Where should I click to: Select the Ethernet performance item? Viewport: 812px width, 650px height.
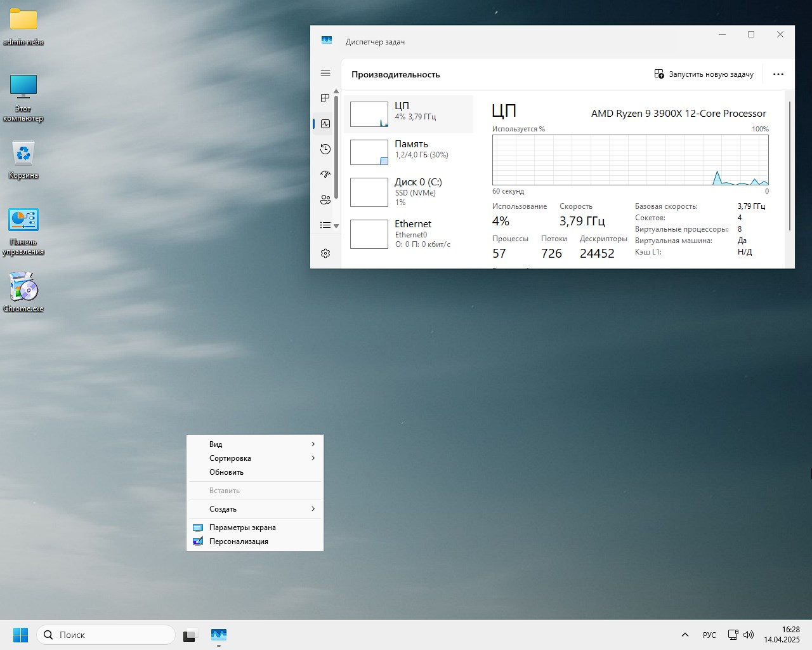coord(409,234)
